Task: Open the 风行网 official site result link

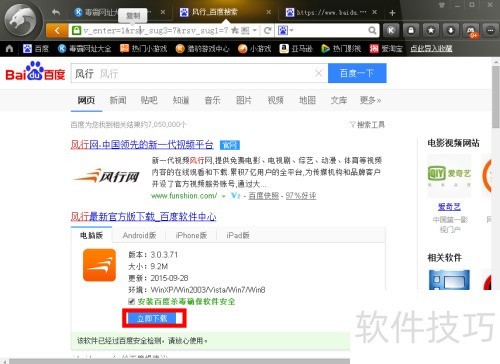Action: click(x=142, y=145)
